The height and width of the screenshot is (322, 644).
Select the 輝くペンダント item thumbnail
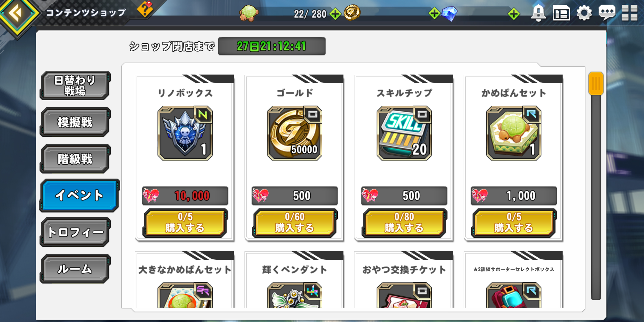tap(295, 295)
